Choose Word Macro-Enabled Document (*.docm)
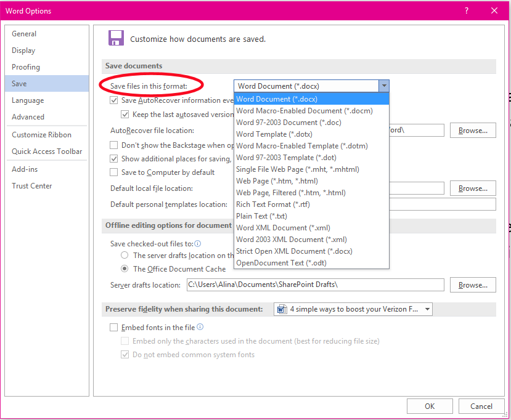 [311, 111]
